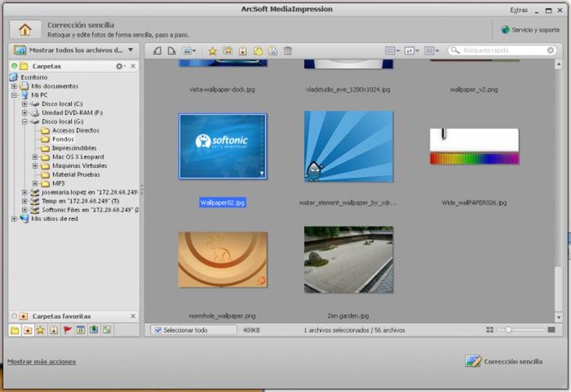The height and width of the screenshot is (392, 571).
Task: Click the thumbnail size slider handle
Action: 508,330
